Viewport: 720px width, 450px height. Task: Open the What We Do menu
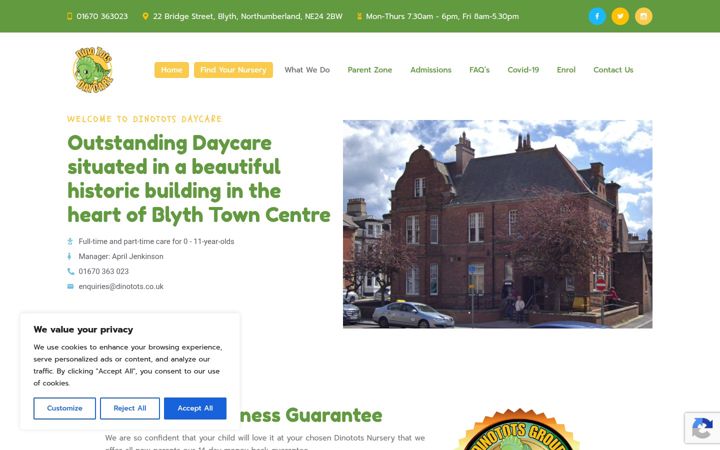[x=307, y=70]
